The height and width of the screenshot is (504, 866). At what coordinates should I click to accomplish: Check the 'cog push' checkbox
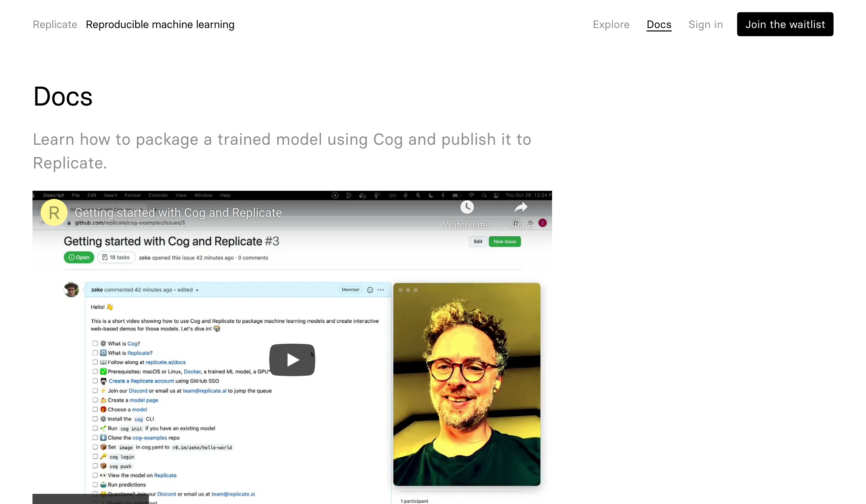95,466
